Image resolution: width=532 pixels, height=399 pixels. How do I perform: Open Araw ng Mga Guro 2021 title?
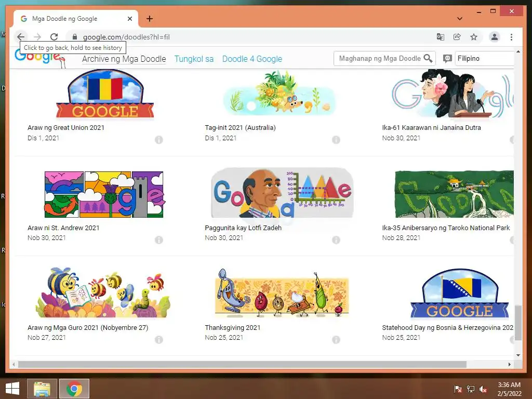point(88,327)
